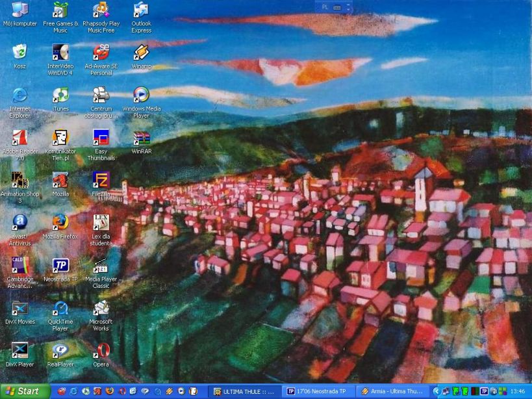The height and width of the screenshot is (399, 532).
Task: Click the FileZilla desktop icon
Action: click(x=101, y=180)
